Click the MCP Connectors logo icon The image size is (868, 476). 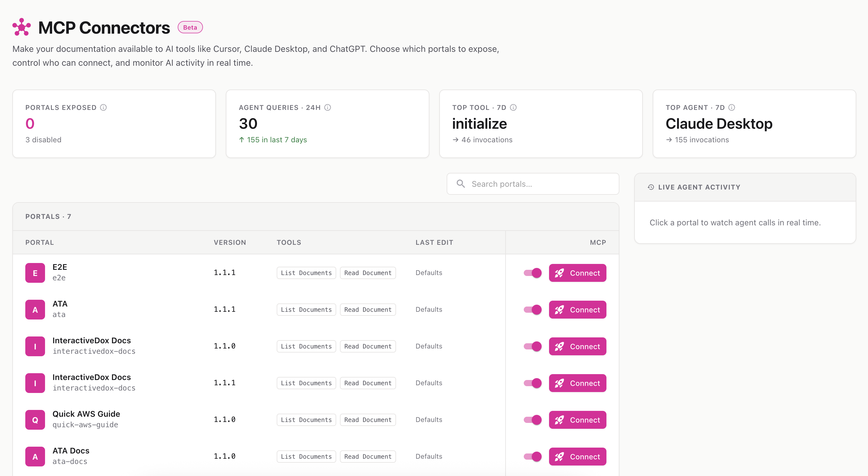pyautogui.click(x=22, y=27)
